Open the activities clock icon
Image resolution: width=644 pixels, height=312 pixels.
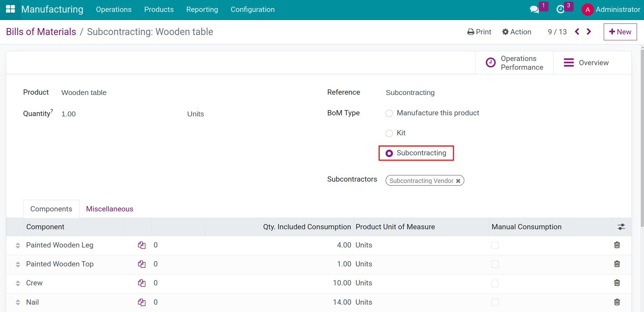(561, 9)
